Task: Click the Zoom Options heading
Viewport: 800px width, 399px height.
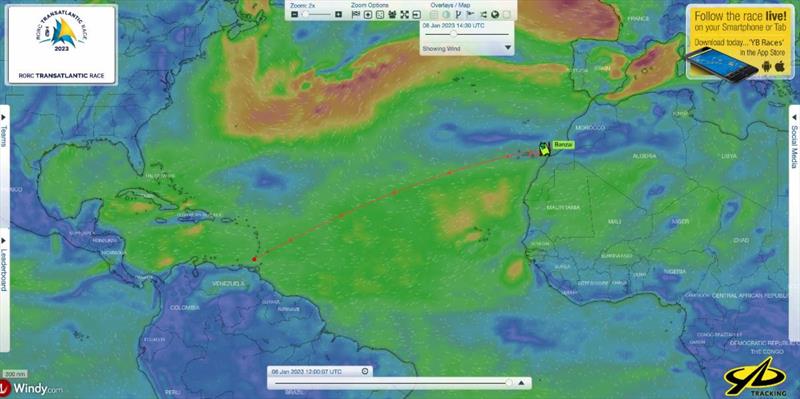Action: point(370,5)
